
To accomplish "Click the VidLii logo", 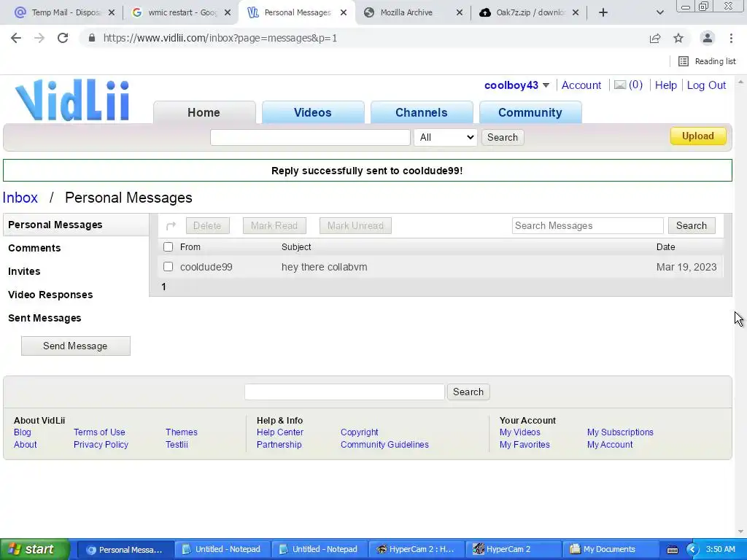I will pos(72,100).
